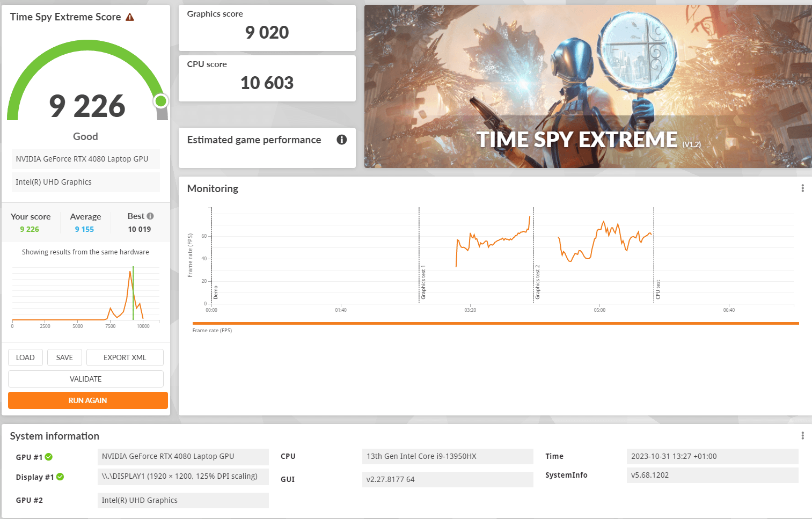Click the CPU field 13th Gen Intel Core i9-13950HX
The height and width of the screenshot is (519, 812).
point(448,456)
